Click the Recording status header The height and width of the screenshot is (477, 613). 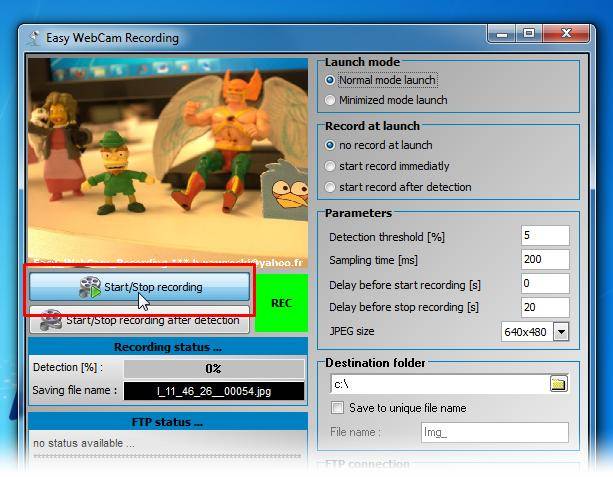[168, 347]
